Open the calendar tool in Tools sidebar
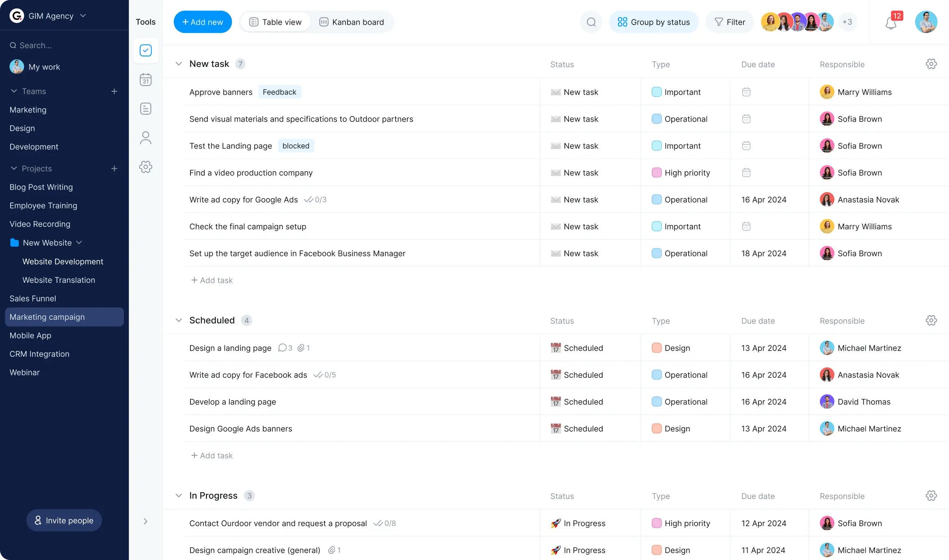The image size is (949, 560). pyautogui.click(x=145, y=80)
